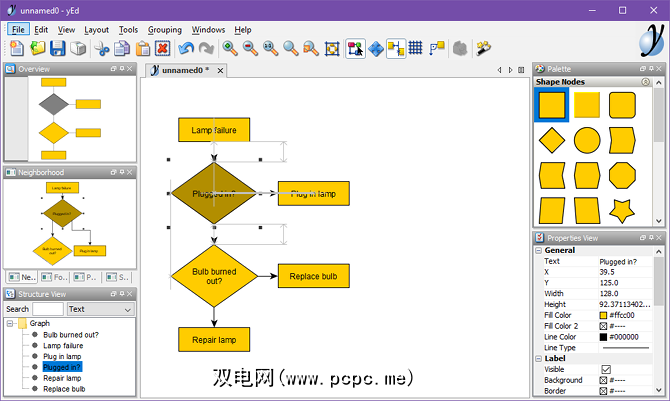Select the circle shape in Palette

click(x=587, y=140)
